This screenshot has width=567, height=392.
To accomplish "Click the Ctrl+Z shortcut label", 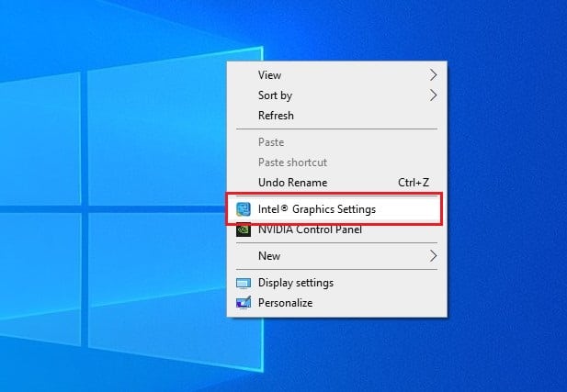I will [x=414, y=183].
